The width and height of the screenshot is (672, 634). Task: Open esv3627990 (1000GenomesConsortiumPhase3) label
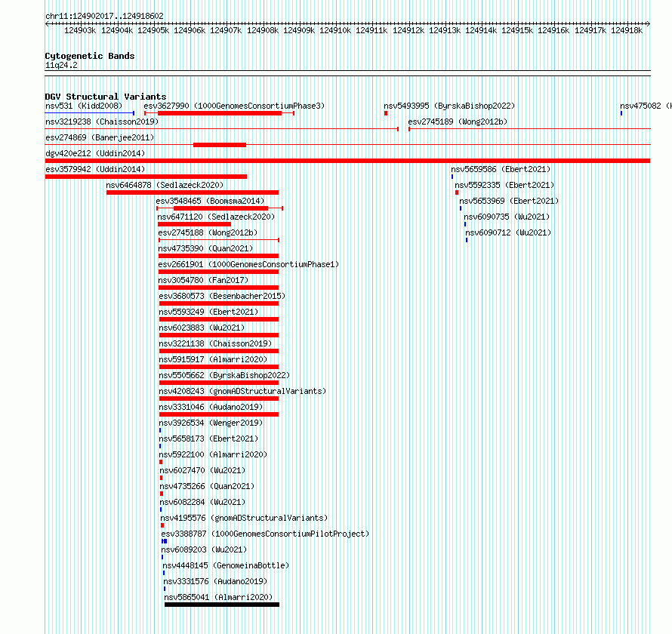[x=234, y=106]
